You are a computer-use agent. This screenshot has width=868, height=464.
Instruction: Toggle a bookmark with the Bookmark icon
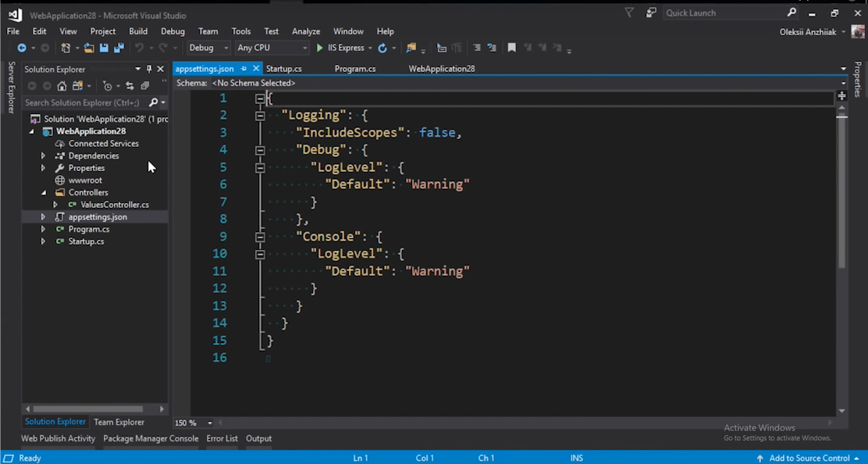click(511, 48)
